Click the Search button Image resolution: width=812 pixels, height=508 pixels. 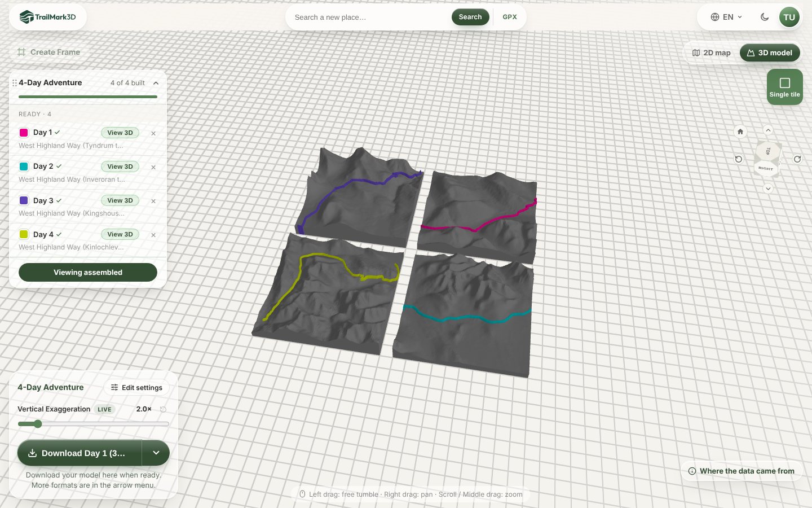click(x=470, y=17)
